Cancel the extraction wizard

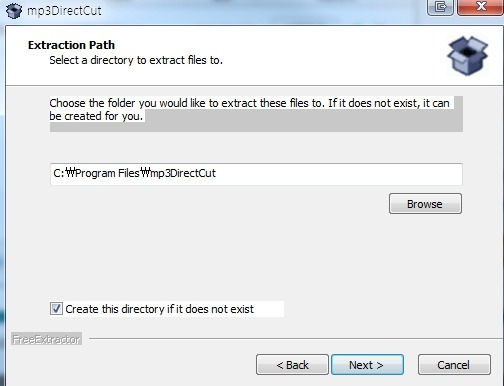pyautogui.click(x=454, y=365)
